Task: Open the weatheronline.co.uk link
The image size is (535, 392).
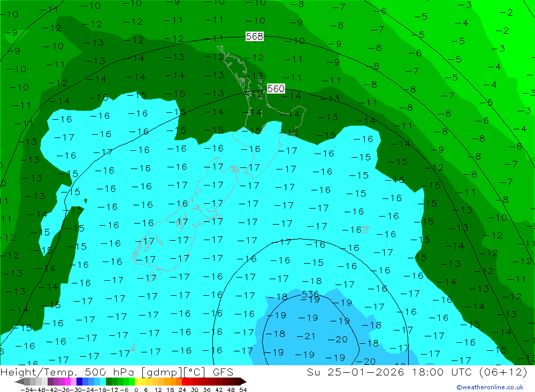Action: pos(490,387)
